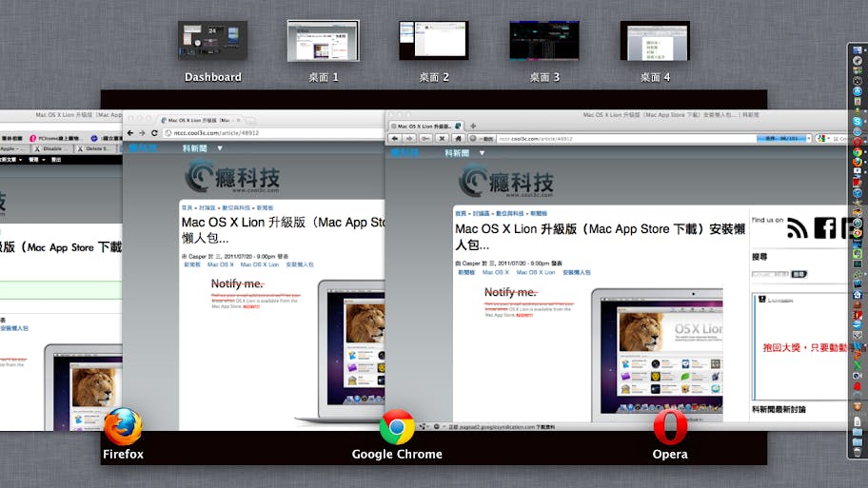868x488 pixels.
Task: Select the Opera tab Mac OS X Lion
Action: (x=425, y=126)
